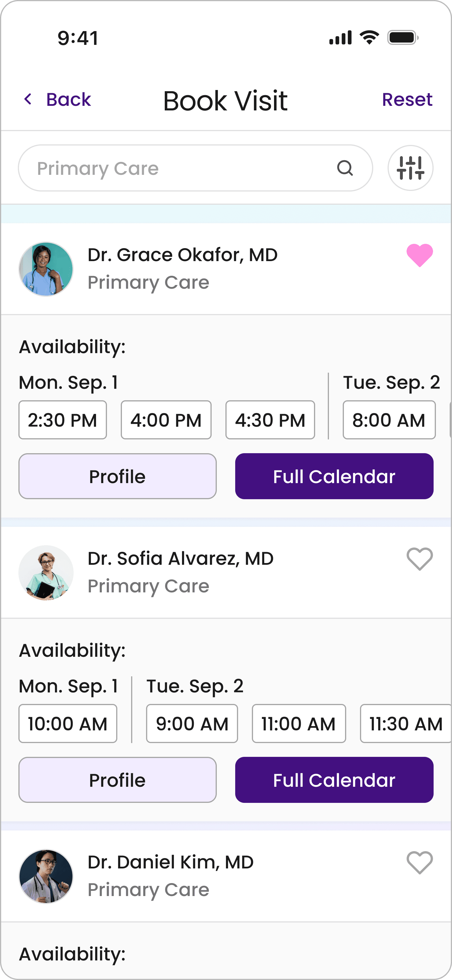Unfavorite Dr. Grace Okafor with the pink heart
The width and height of the screenshot is (452, 980).
(420, 255)
